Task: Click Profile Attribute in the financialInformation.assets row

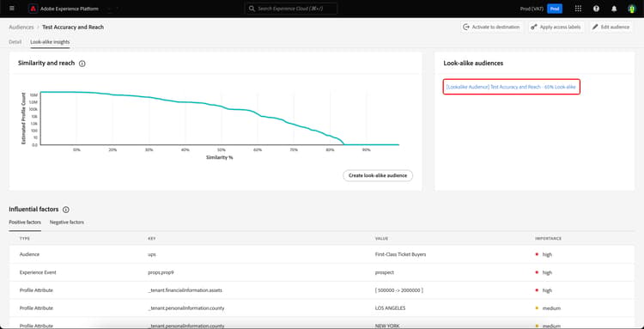Action: point(36,290)
